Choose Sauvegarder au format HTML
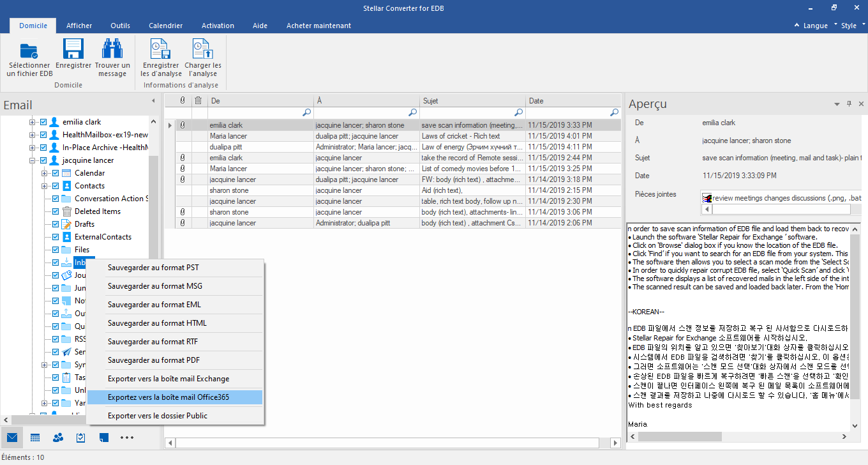The image size is (868, 465). point(176,323)
